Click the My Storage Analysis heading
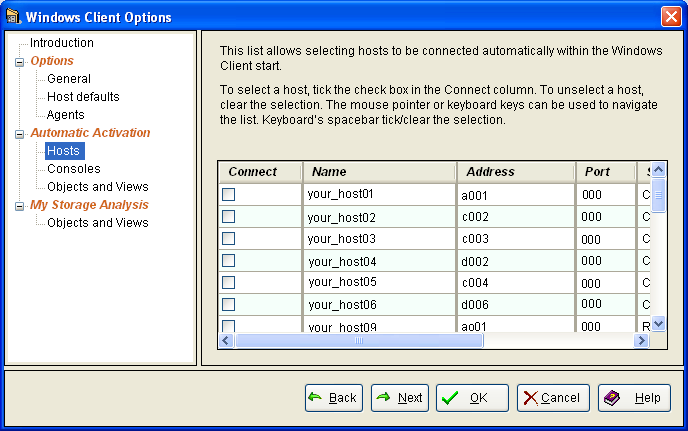Image resolution: width=688 pixels, height=431 pixels. coord(89,205)
